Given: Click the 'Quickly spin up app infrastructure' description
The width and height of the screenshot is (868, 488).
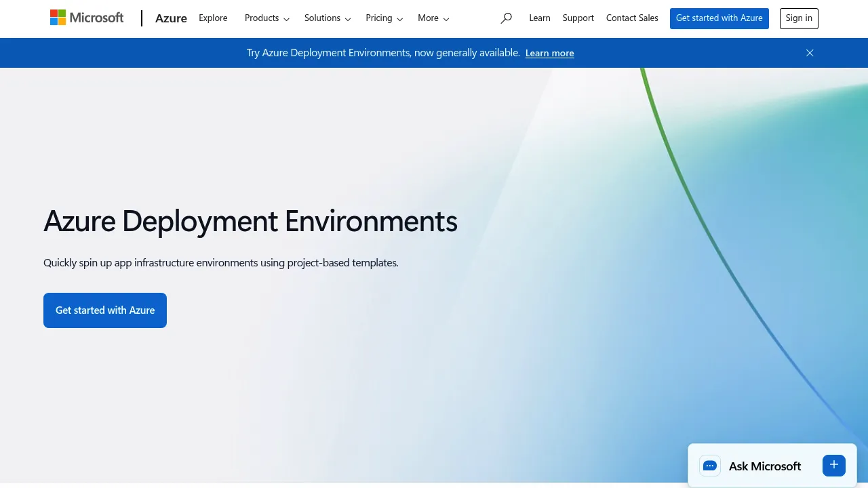Looking at the screenshot, I should click(x=221, y=263).
